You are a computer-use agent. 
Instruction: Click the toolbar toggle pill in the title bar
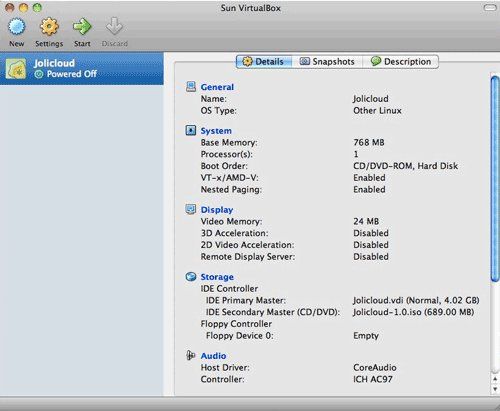490,8
